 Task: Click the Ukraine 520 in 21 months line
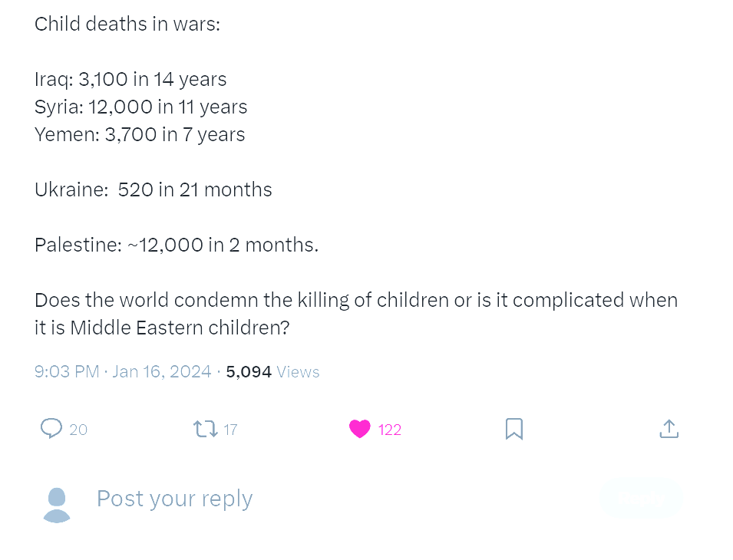tap(153, 189)
